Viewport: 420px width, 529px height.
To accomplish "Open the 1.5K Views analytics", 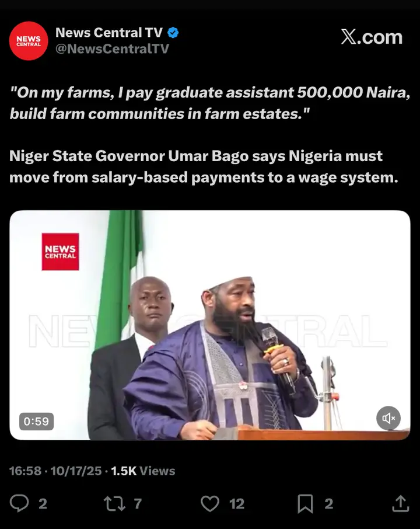I will 143,471.
